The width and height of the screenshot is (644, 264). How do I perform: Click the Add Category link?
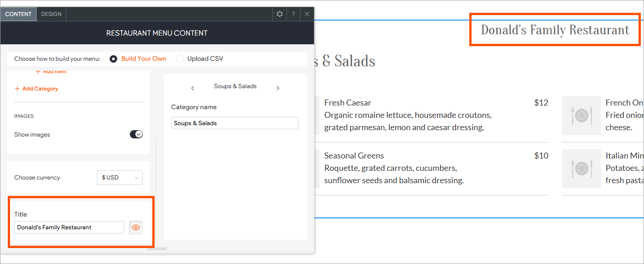[x=40, y=89]
